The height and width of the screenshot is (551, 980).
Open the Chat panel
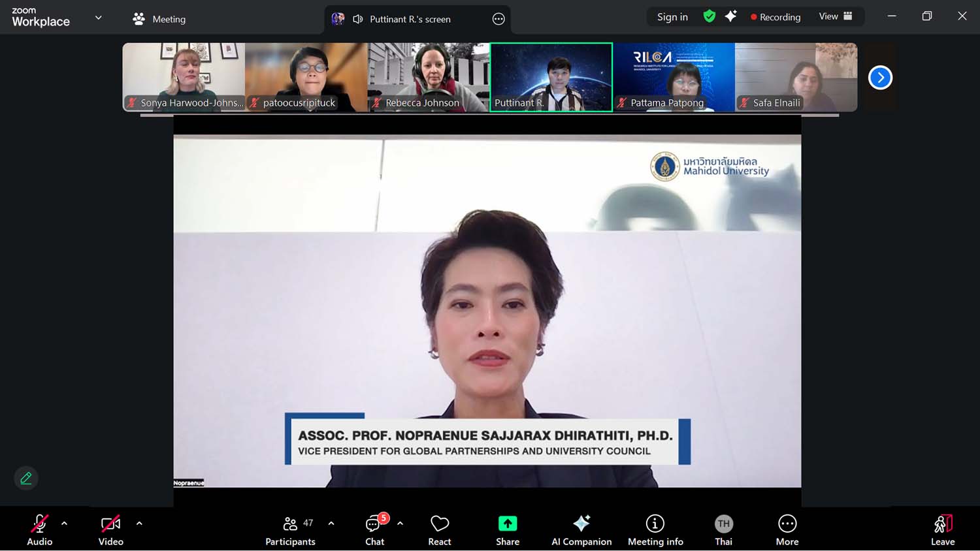point(374,529)
